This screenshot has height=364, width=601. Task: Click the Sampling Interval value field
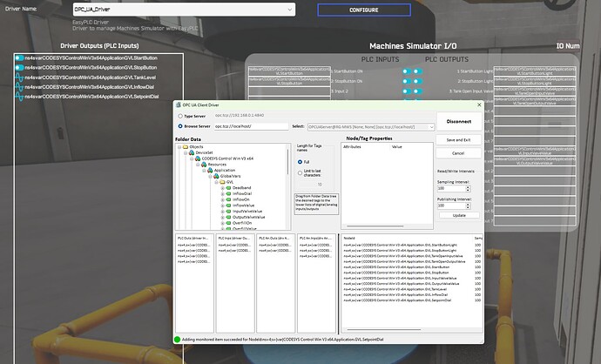451,188
